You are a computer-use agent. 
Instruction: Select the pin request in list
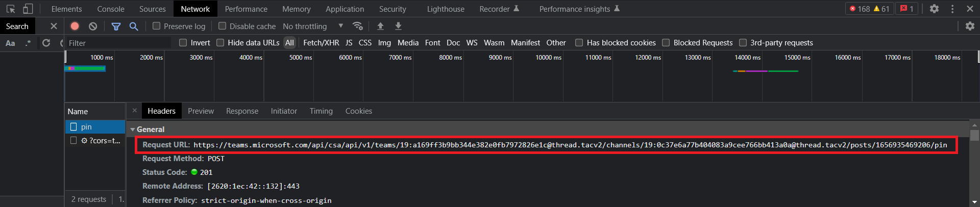point(86,126)
